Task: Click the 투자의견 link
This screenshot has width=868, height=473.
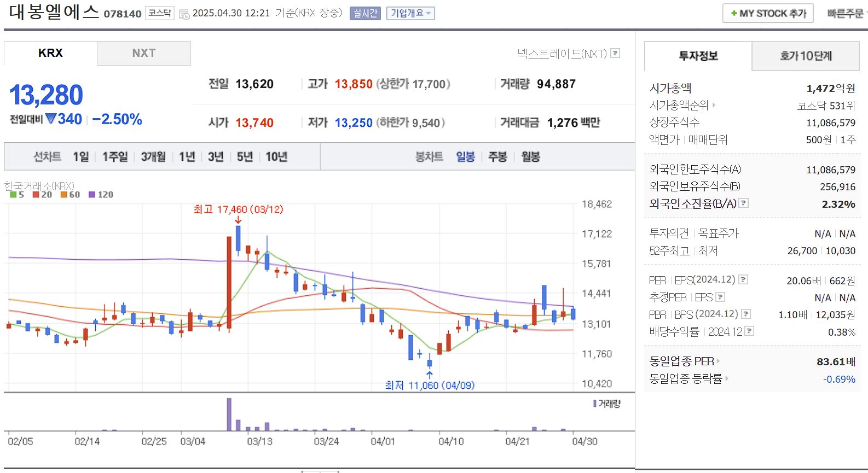Action: coord(669,233)
